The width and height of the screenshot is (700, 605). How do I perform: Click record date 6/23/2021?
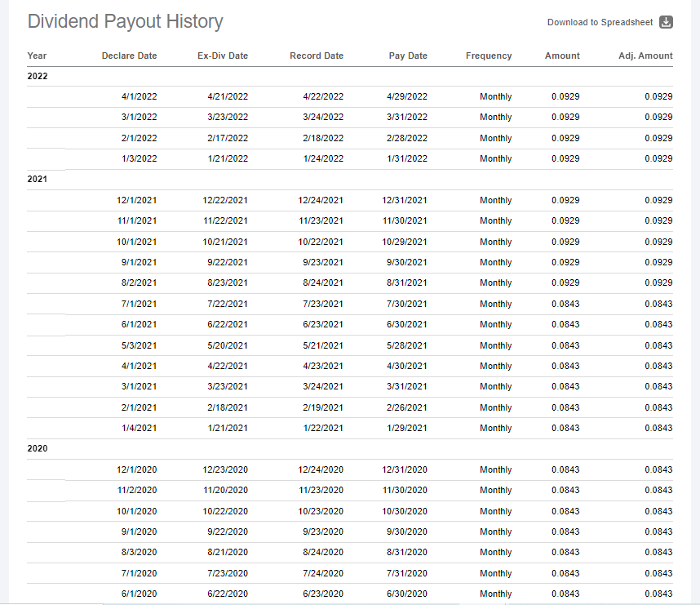click(323, 324)
